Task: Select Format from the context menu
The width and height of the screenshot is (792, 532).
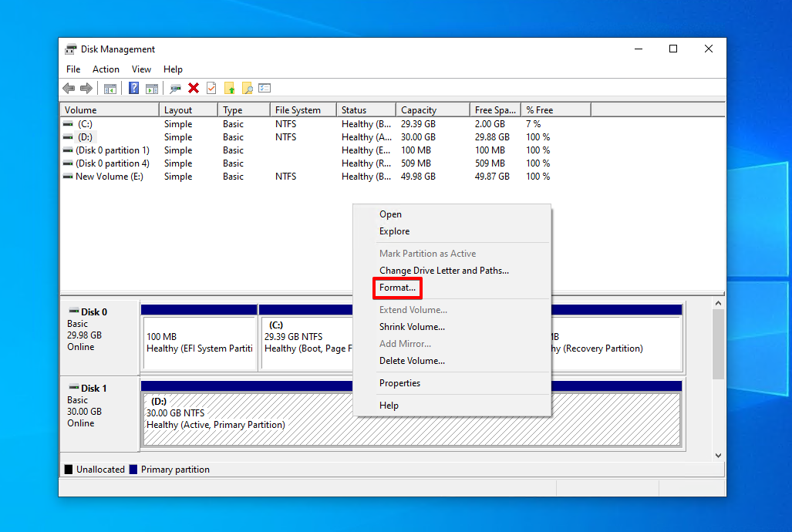Action: click(397, 288)
